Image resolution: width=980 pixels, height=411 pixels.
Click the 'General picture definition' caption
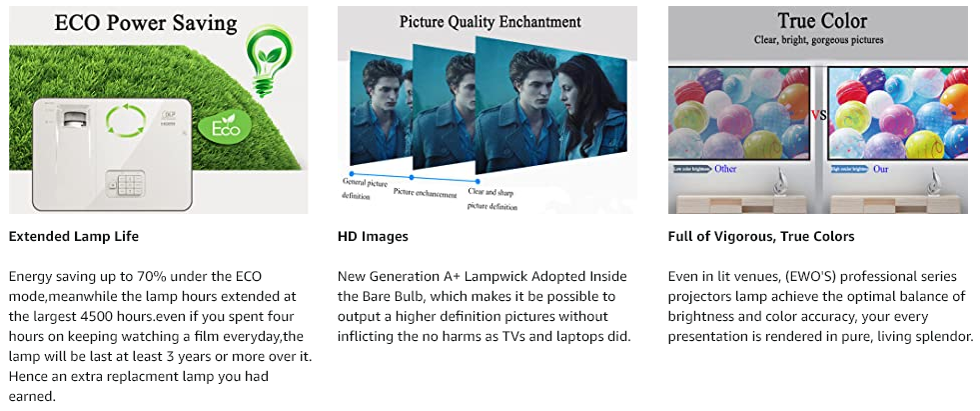click(x=365, y=189)
